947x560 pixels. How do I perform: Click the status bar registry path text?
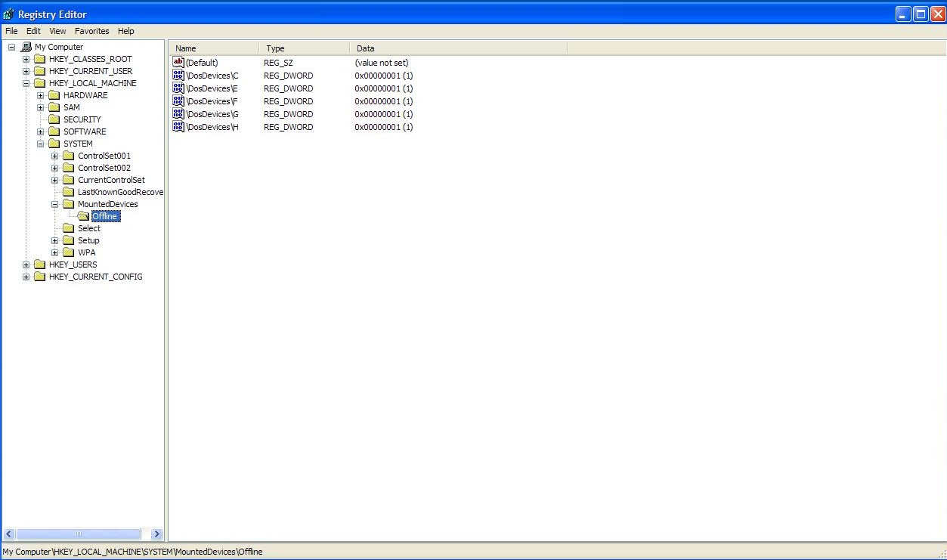(x=133, y=552)
